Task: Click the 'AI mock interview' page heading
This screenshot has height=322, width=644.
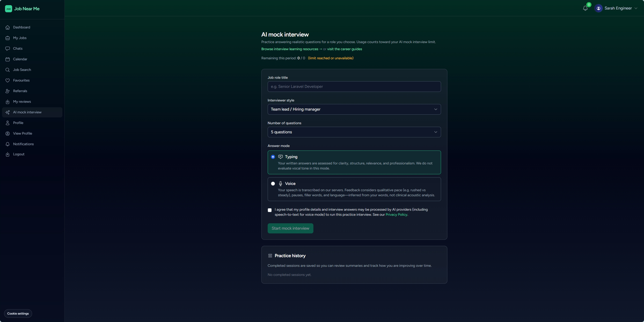Action: coord(285,34)
